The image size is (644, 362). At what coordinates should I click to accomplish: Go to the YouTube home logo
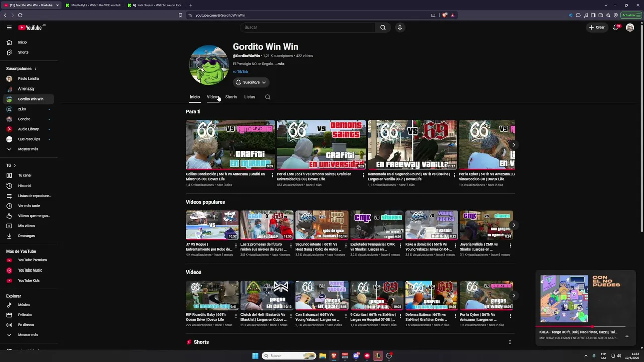point(30,28)
